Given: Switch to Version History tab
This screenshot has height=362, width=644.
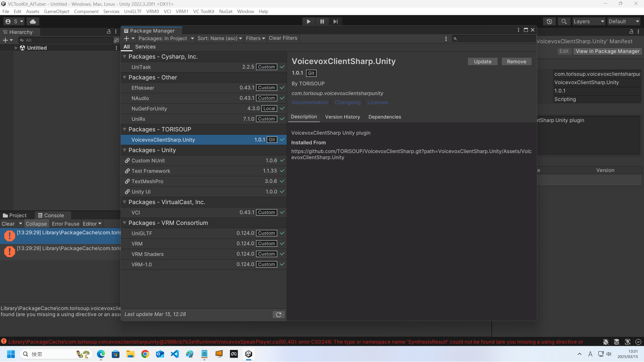Looking at the screenshot, I should [x=342, y=117].
